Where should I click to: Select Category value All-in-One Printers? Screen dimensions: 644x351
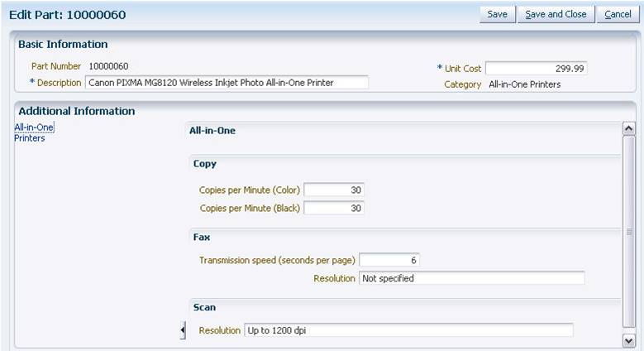524,84
